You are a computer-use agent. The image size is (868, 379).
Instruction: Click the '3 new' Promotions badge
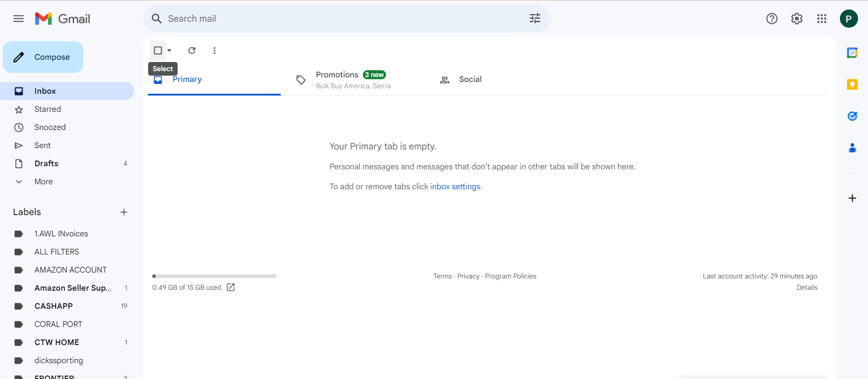[x=374, y=75]
